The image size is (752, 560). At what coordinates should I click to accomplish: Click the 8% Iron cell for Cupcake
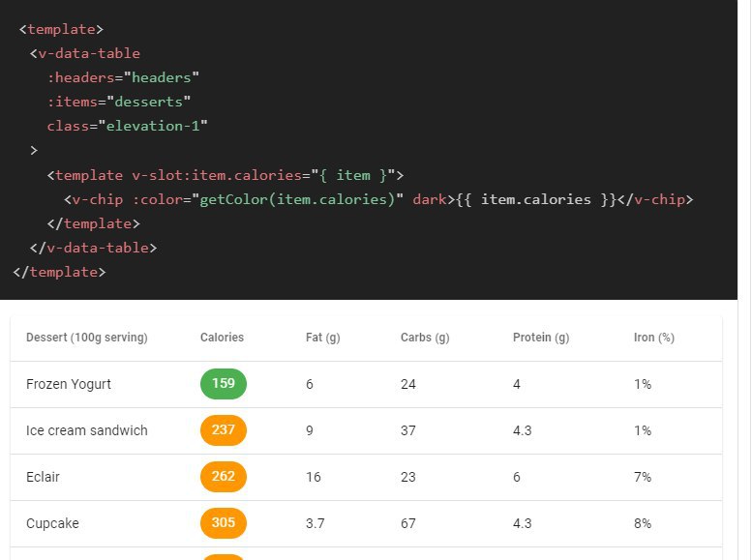click(x=643, y=523)
